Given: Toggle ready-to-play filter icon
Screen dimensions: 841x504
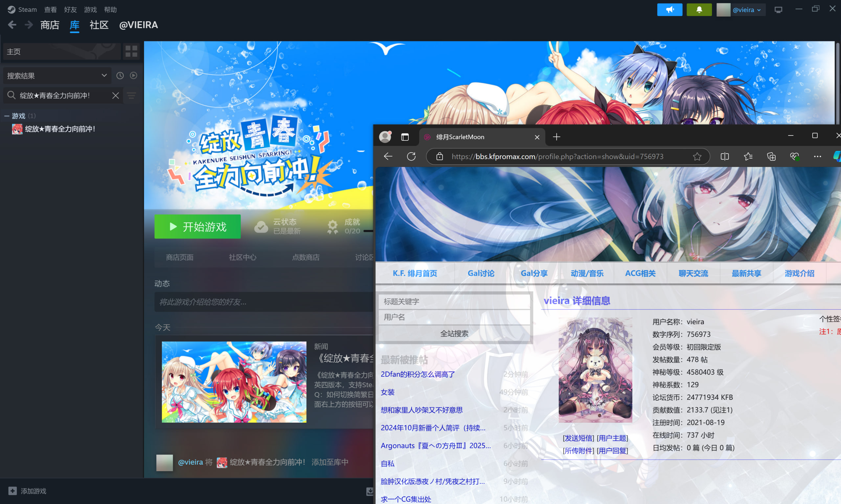Looking at the screenshot, I should coord(134,75).
